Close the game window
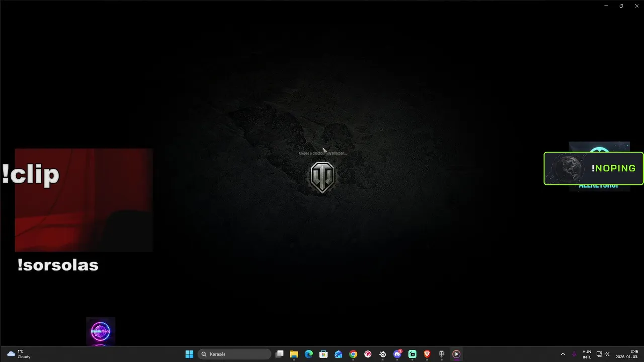Viewport: 644px width, 362px height. (636, 6)
